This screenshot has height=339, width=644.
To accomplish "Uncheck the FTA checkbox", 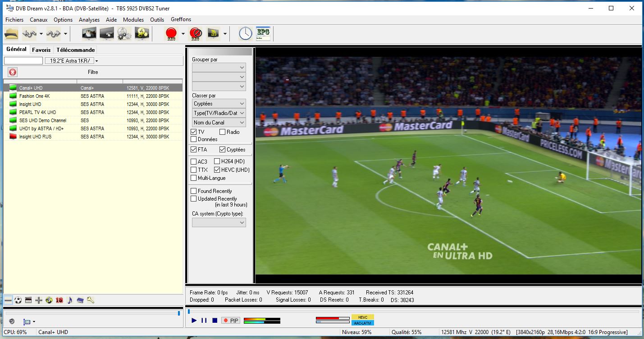I will pyautogui.click(x=194, y=149).
